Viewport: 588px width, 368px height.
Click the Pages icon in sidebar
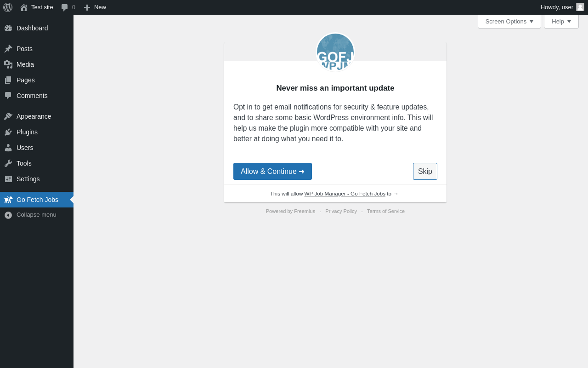(x=8, y=80)
